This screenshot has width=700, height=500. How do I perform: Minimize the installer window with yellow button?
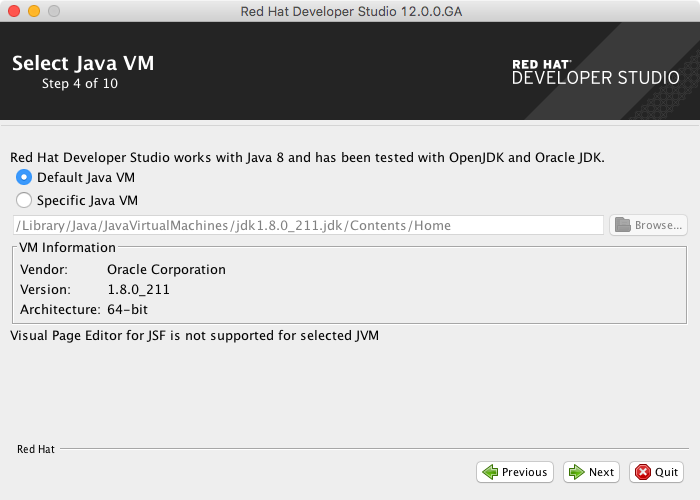pos(34,11)
